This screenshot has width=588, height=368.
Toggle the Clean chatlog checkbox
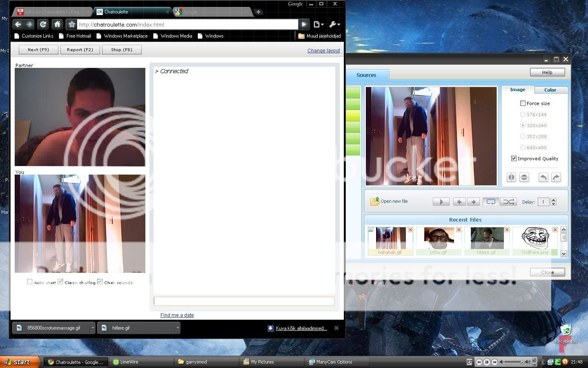60,282
